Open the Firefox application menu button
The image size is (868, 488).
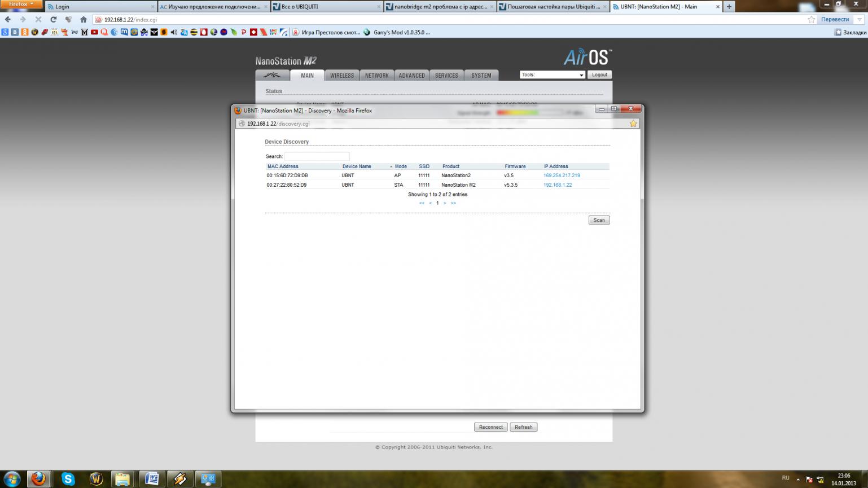pos(21,4)
